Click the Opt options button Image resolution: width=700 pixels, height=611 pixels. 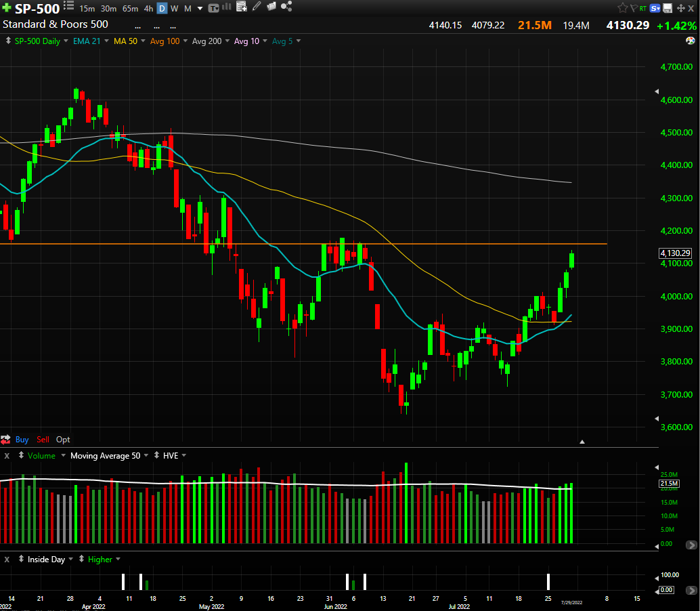pos(63,440)
